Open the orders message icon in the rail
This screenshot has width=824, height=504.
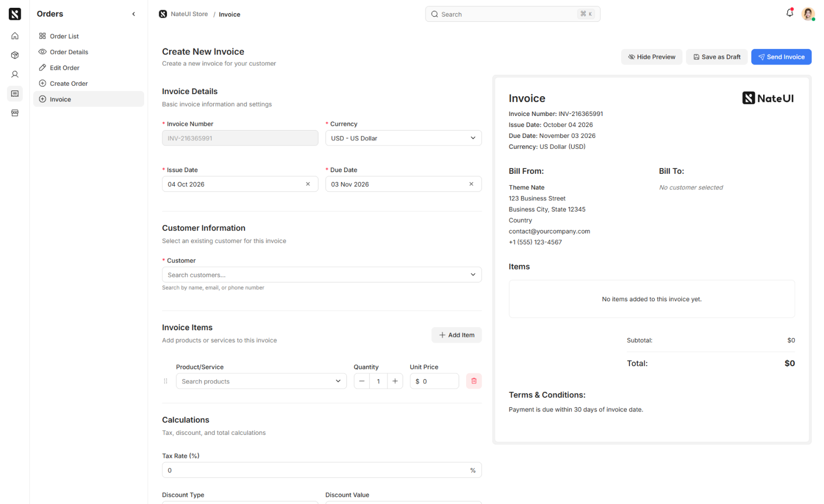[15, 94]
